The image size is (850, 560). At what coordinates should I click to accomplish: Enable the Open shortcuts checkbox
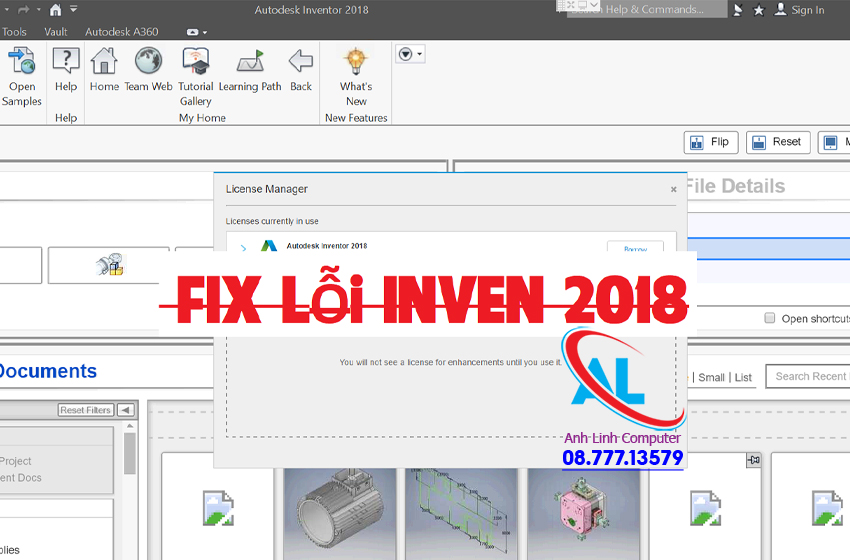click(769, 318)
